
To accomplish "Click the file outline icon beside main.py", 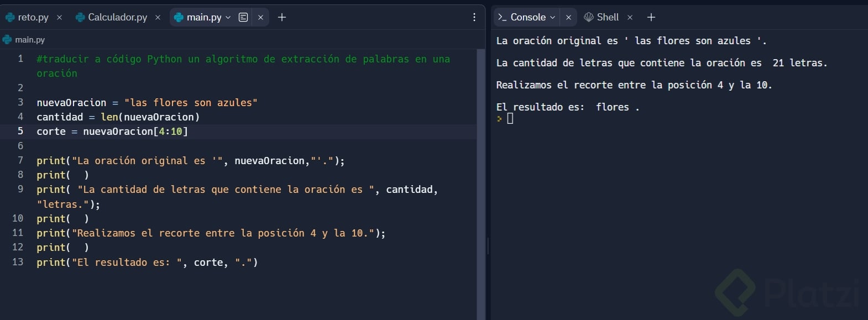I will 243,17.
